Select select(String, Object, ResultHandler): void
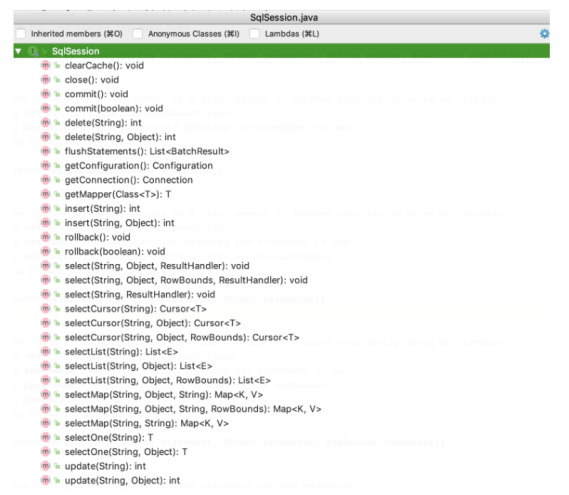 157,266
